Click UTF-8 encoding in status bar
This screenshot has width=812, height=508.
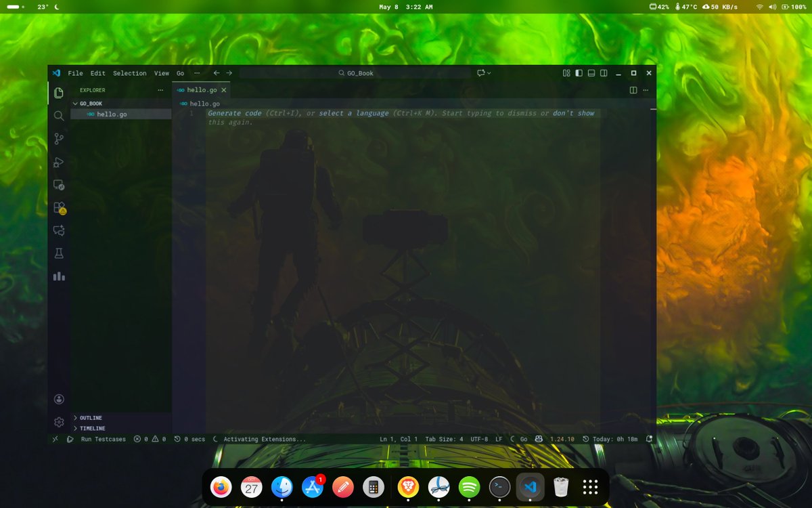click(479, 439)
